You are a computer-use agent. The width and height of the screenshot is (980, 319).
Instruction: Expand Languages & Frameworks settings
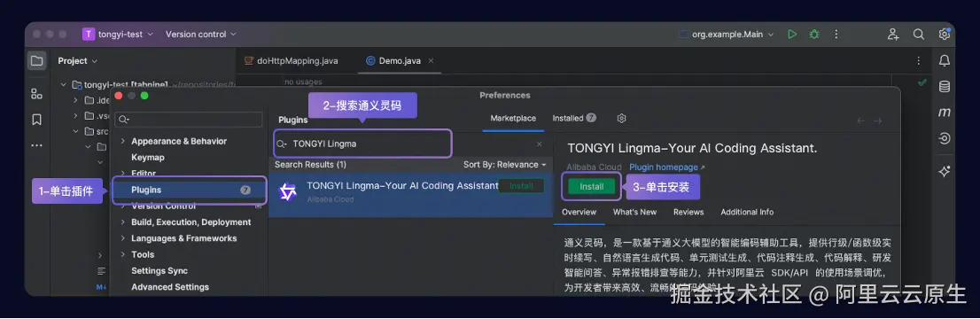[123, 238]
